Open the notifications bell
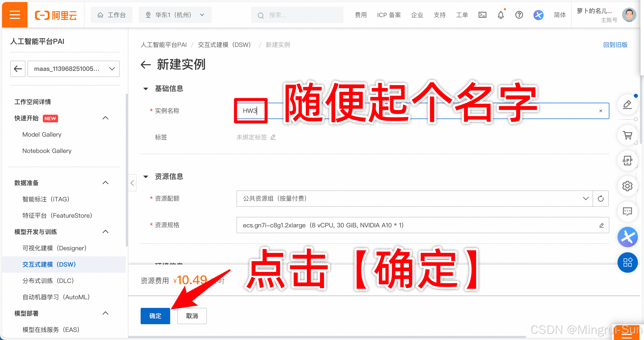This screenshot has width=644, height=340. click(x=501, y=15)
